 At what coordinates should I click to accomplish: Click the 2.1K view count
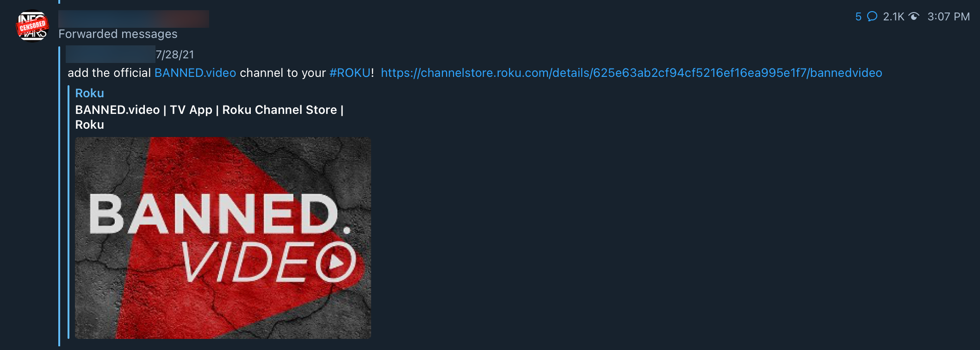click(893, 17)
